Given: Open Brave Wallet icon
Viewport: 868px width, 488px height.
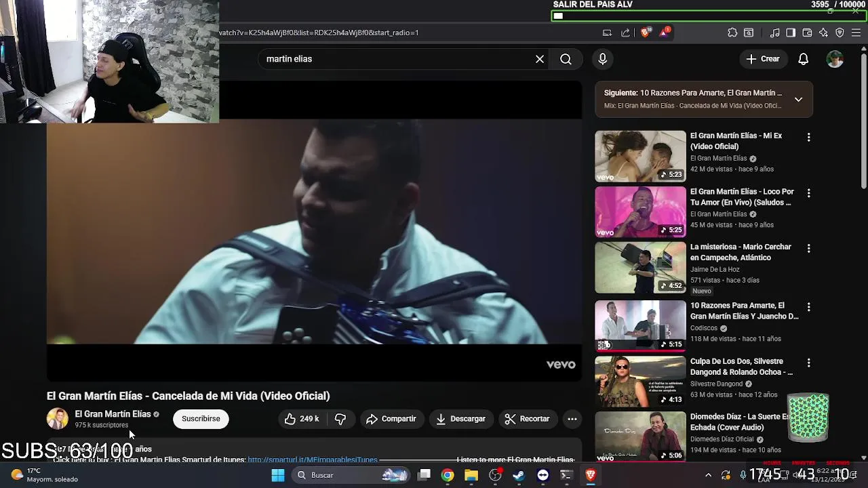Looking at the screenshot, I should pos(807,33).
